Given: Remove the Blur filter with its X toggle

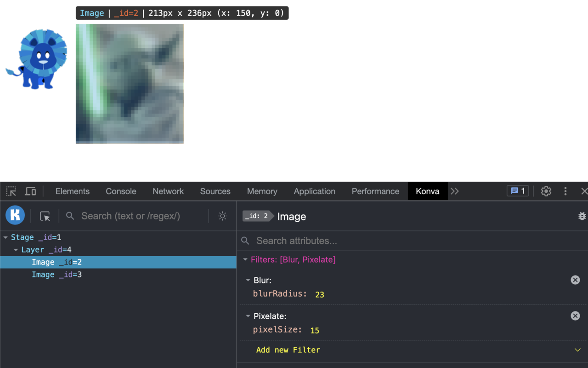Looking at the screenshot, I should (575, 280).
